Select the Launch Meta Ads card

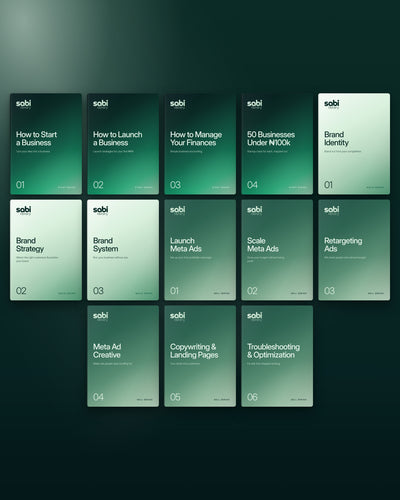200,250
